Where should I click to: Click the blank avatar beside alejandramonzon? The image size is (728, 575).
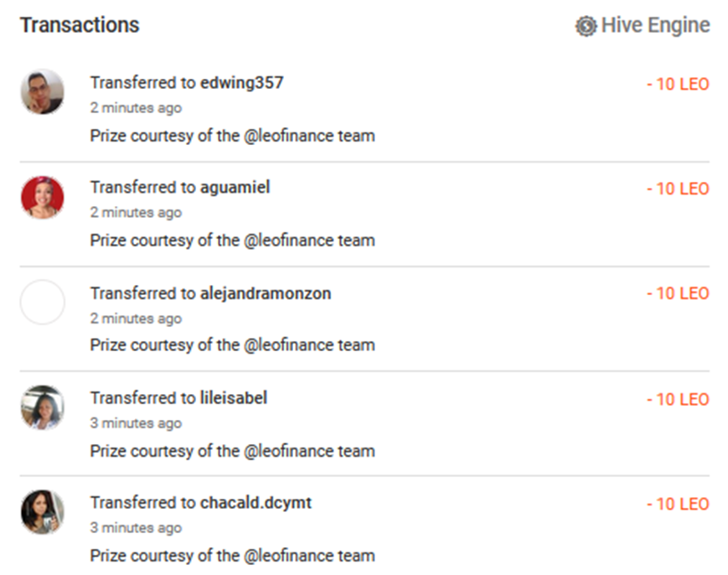click(x=43, y=302)
